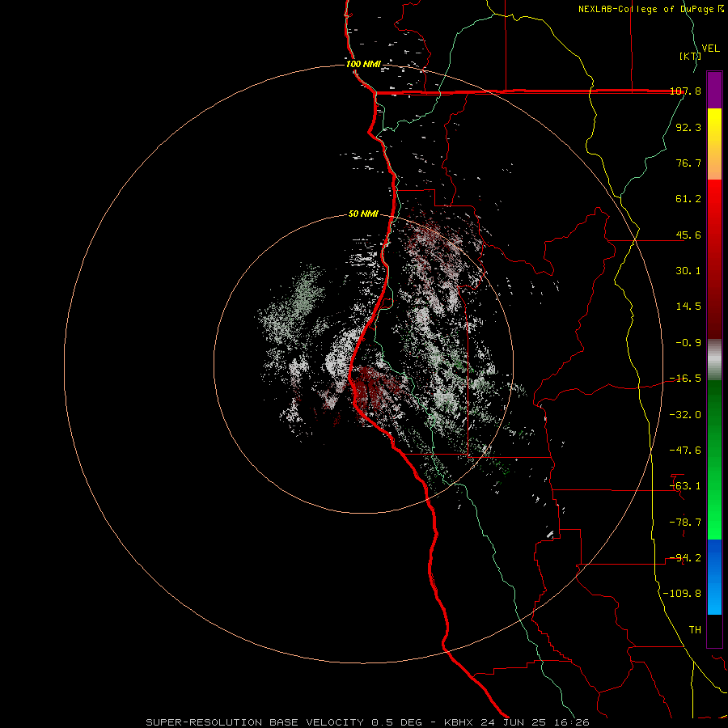The height and width of the screenshot is (728, 728).
Task: Click the 50 NMI range ring label
Action: (x=363, y=214)
